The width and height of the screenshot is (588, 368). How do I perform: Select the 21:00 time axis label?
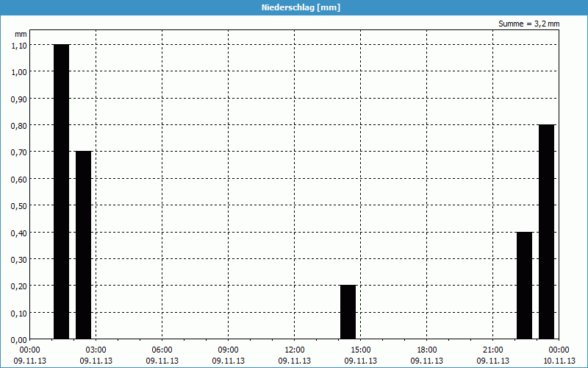pos(493,350)
